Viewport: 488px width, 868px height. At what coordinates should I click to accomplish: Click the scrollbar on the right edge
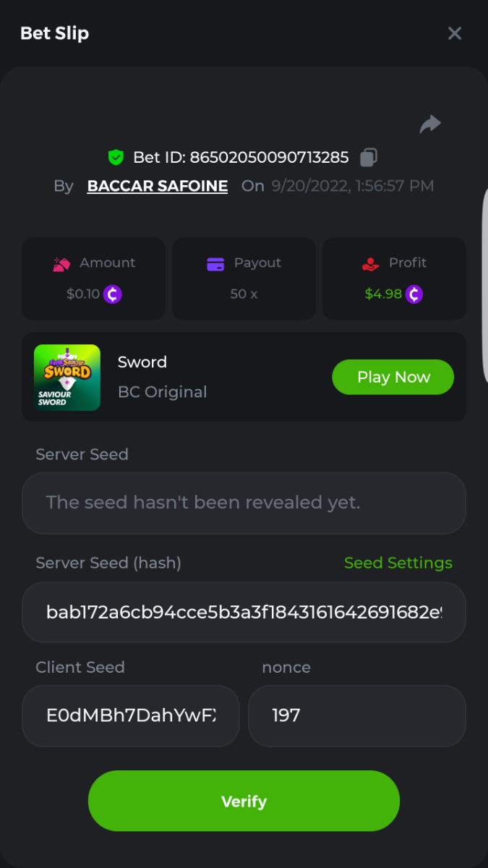tap(484, 289)
